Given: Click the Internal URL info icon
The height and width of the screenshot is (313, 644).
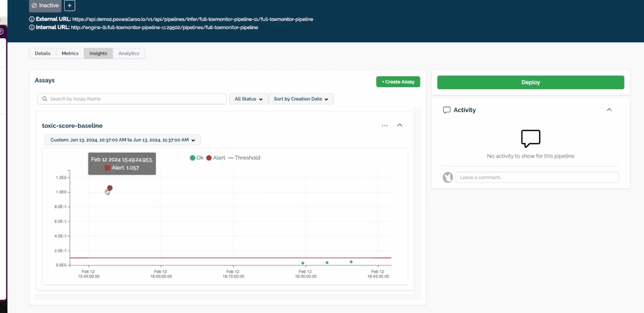Looking at the screenshot, I should [32, 28].
